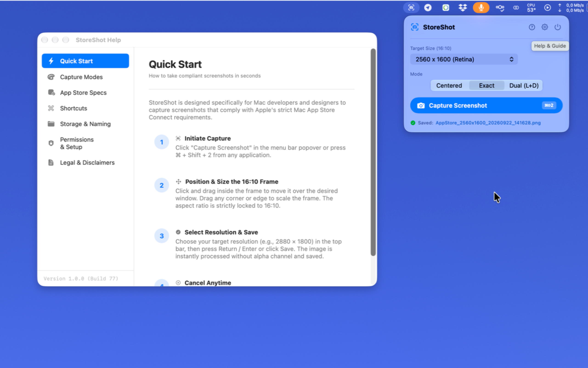Viewport: 588px width, 368px height.
Task: Open the Quick Start help section
Action: (x=85, y=61)
